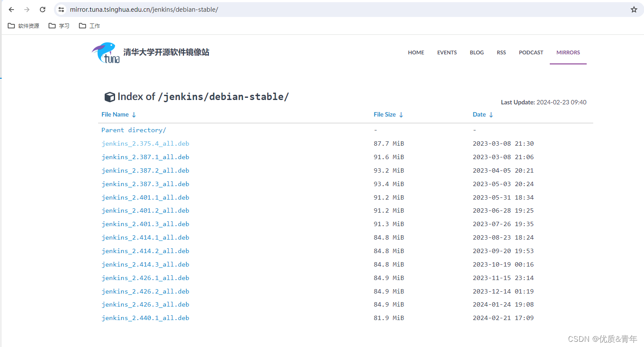644x347 pixels.
Task: Download jenkins_2.387.1_all.deb
Action: click(x=145, y=157)
